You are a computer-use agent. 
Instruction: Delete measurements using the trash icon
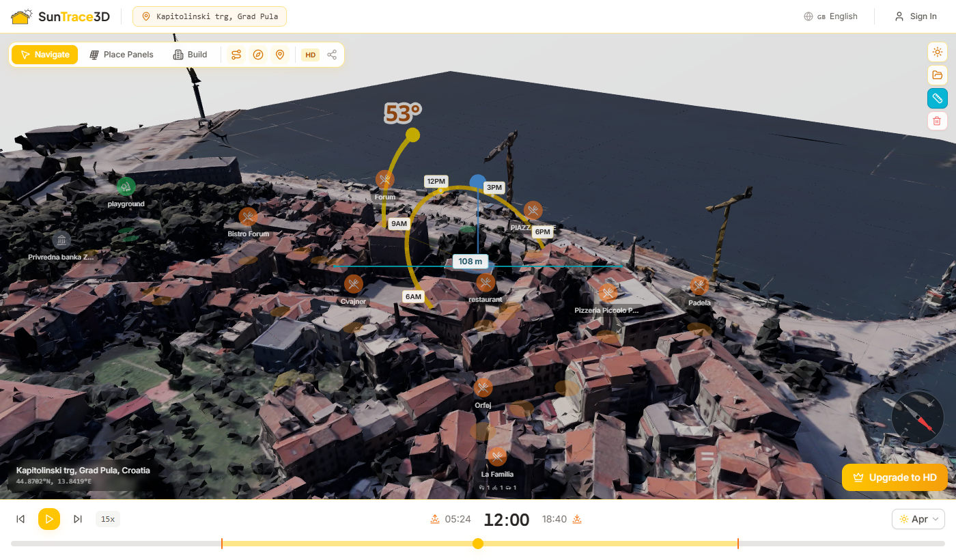(x=937, y=120)
